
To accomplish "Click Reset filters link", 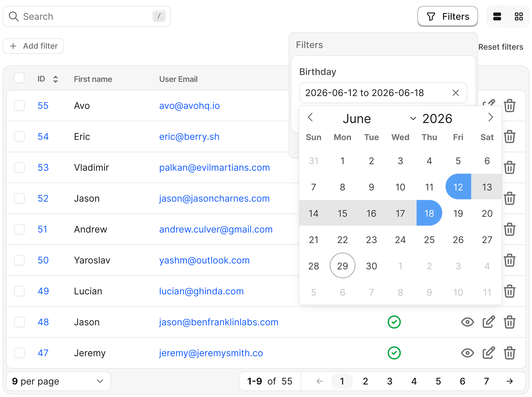I will [x=501, y=47].
